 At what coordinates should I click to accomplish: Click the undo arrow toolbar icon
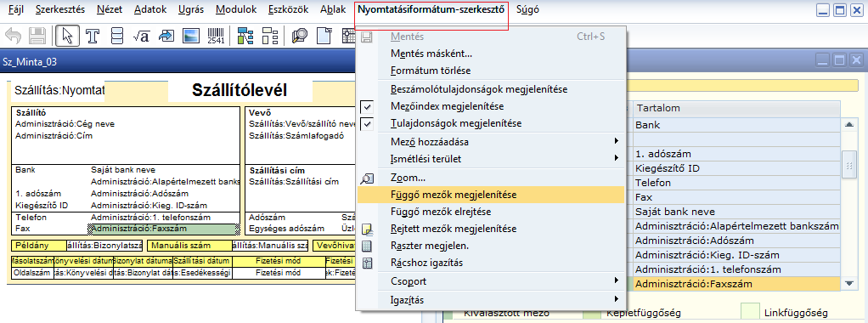14,36
